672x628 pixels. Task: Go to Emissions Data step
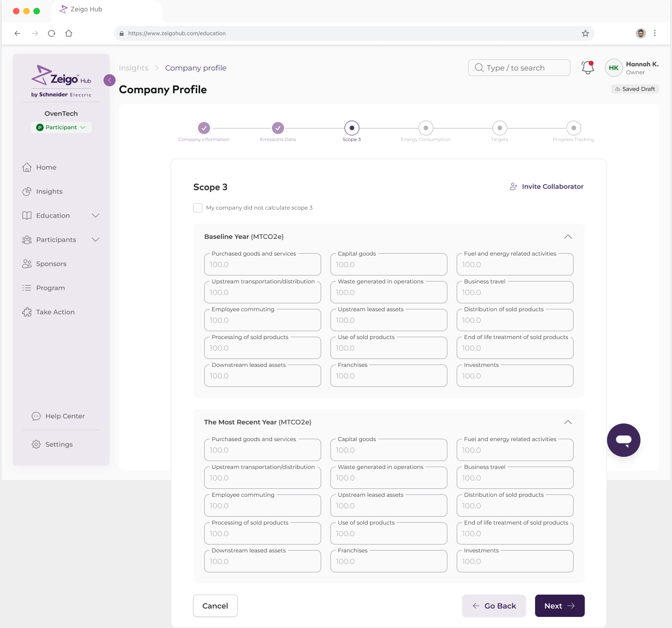pos(278,128)
